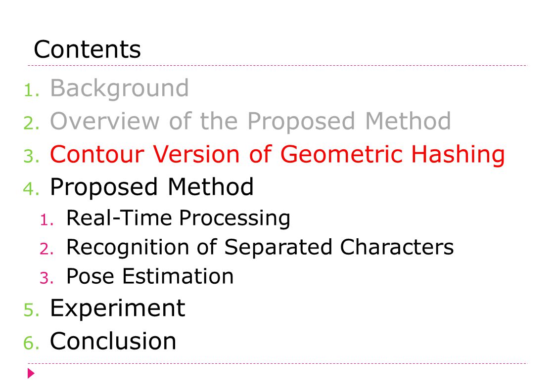Click green number 4 beside Proposed Method
This screenshot has width=555, height=392.
[32, 188]
